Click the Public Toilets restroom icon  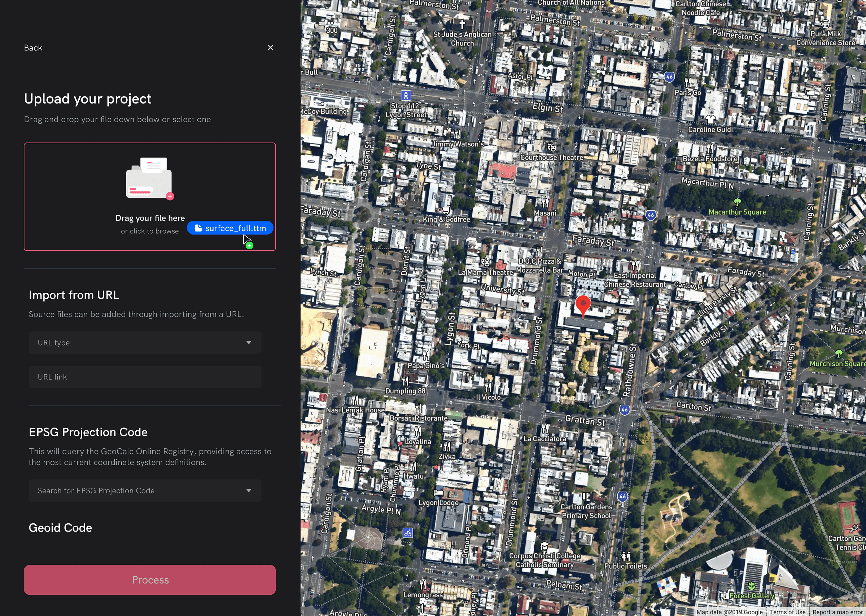click(x=625, y=556)
